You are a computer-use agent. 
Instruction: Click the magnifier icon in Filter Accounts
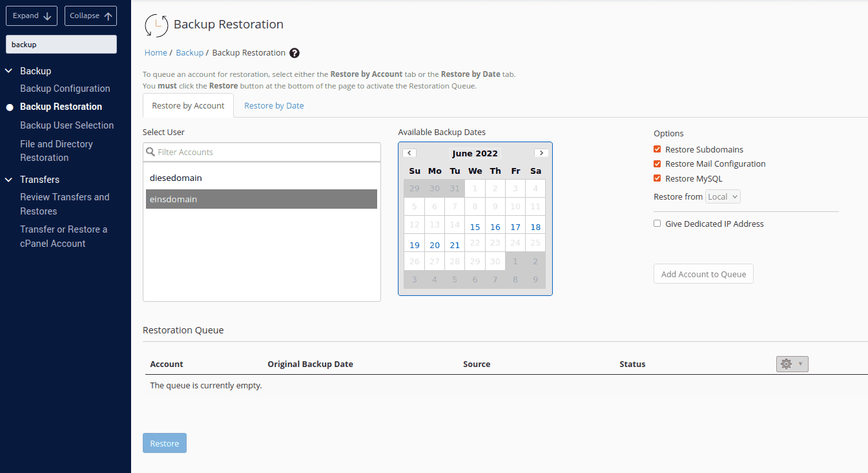coord(151,152)
